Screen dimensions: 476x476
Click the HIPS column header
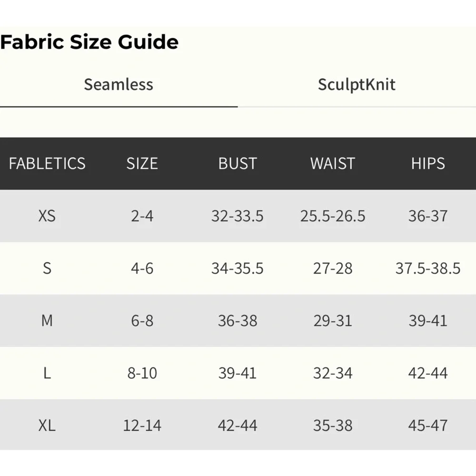coord(428,164)
